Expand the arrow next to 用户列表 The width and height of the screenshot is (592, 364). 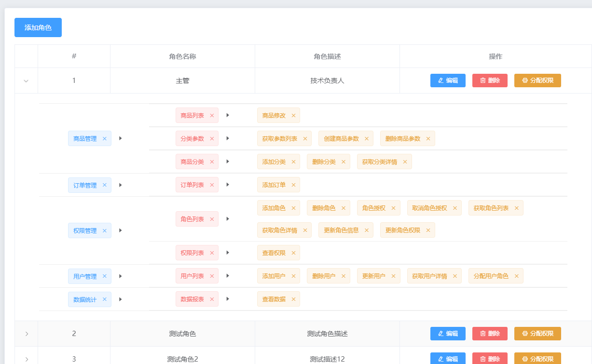coord(228,276)
